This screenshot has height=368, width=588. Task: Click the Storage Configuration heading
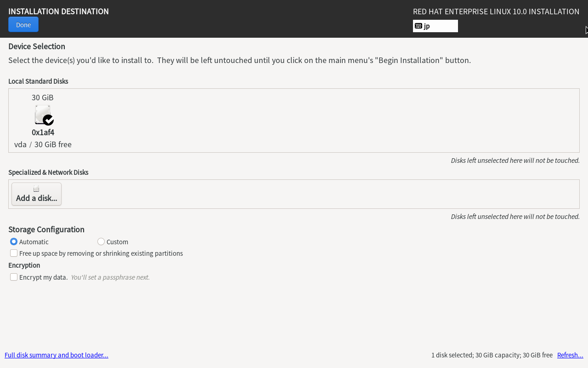46,230
